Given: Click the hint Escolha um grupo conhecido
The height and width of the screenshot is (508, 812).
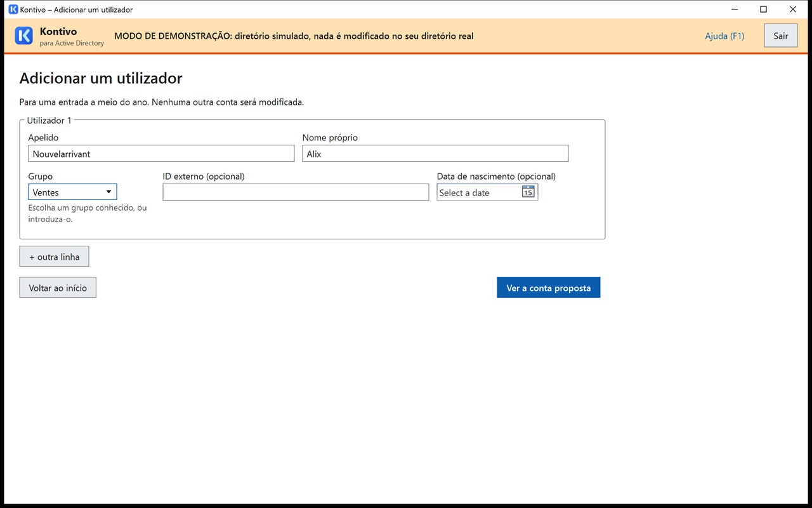Looking at the screenshot, I should [x=88, y=213].
